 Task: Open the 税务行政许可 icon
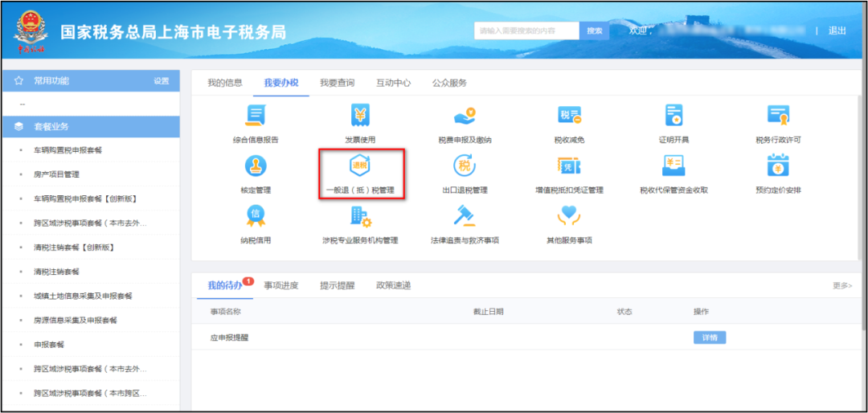(x=778, y=116)
